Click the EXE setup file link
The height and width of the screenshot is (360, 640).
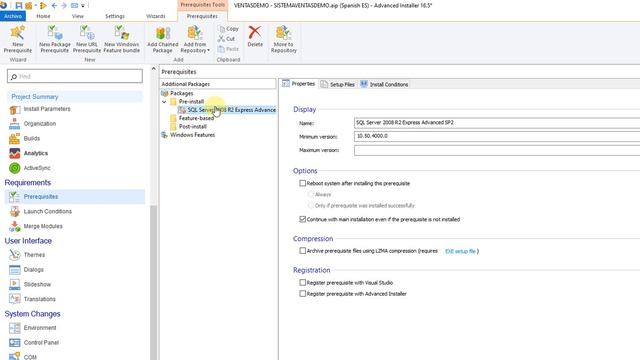click(460, 251)
